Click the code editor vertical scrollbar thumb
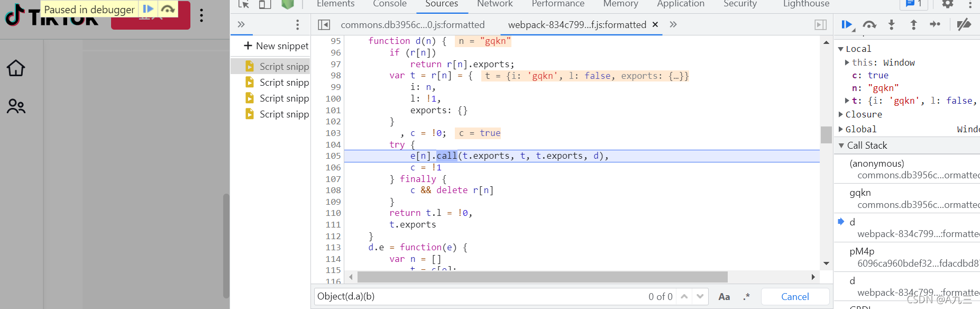This screenshot has height=309, width=980. [826, 134]
